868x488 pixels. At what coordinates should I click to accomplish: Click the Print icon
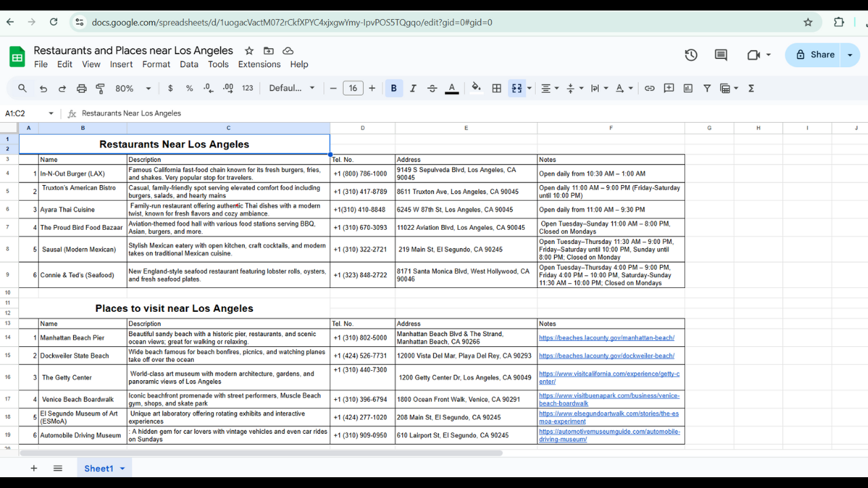tap(81, 88)
